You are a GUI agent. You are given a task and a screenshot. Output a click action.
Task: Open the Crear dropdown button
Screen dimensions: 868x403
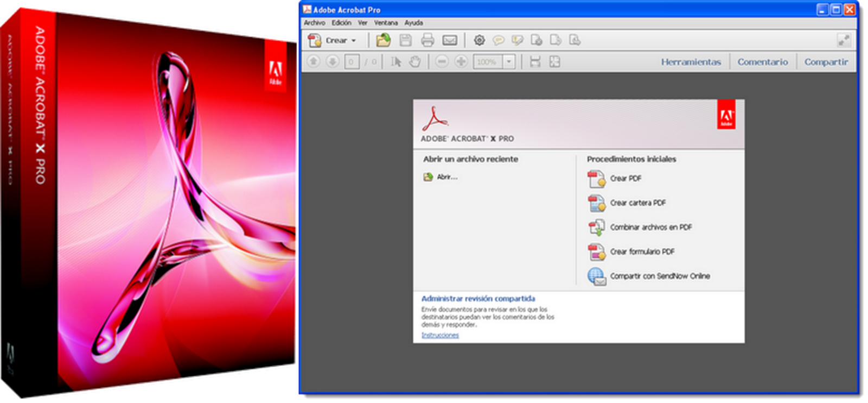pyautogui.click(x=332, y=40)
